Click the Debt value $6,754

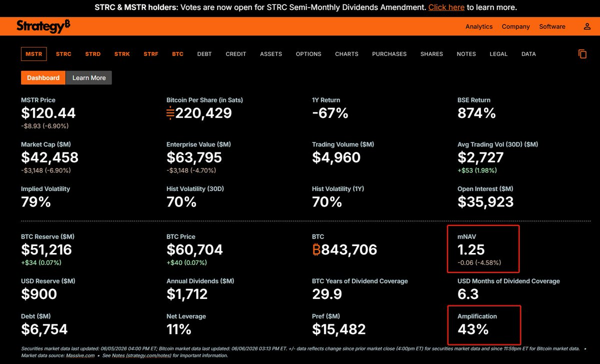44,329
